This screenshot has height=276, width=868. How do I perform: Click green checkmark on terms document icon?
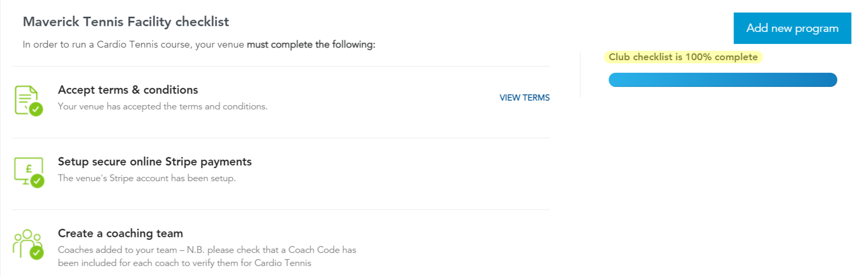click(x=36, y=109)
